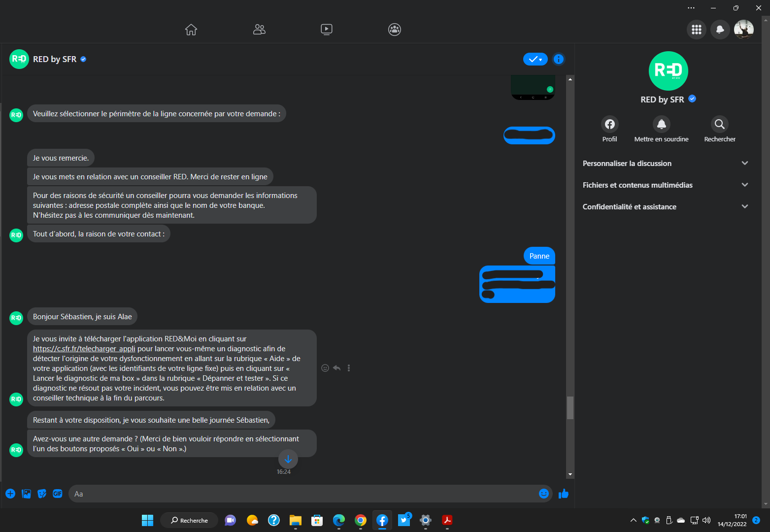Click the Je vous remercie. message
770x532 pixels.
pyautogui.click(x=61, y=158)
